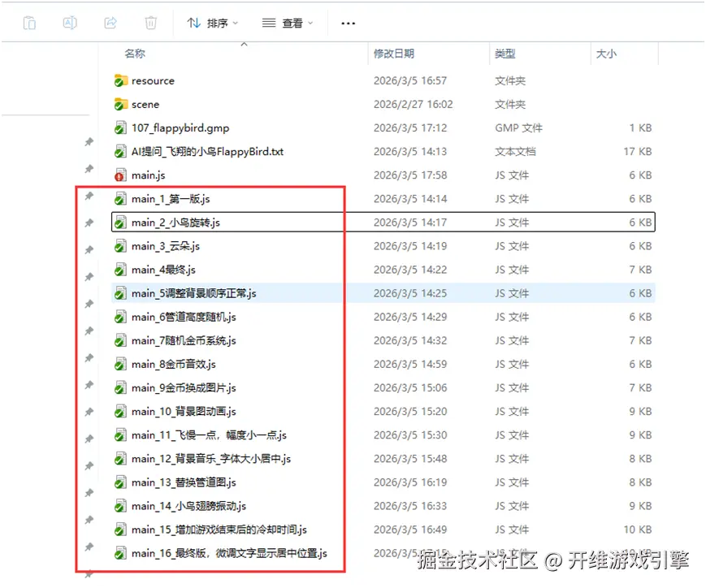Click the pin icon beside main_1_第一版.js row

[89, 198]
